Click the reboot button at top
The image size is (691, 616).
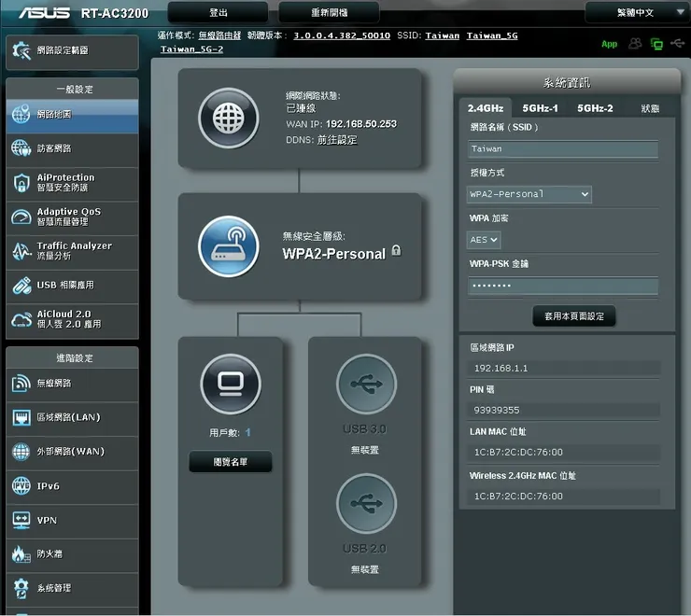[330, 12]
